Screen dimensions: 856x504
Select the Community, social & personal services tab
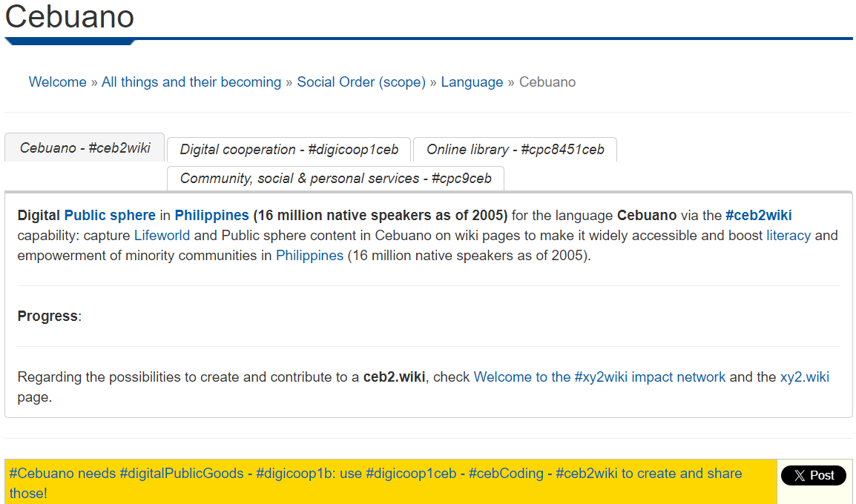tap(335, 178)
